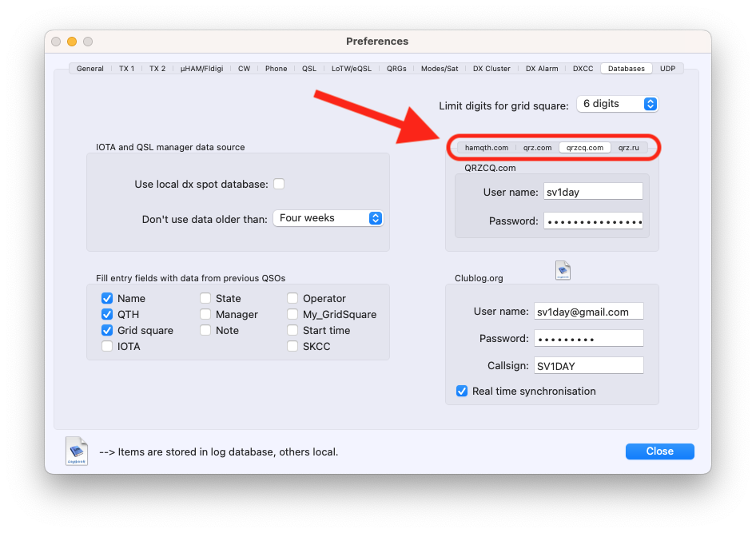The height and width of the screenshot is (533, 756).
Task: Focus the Clublog.org Password field
Action: 588,339
